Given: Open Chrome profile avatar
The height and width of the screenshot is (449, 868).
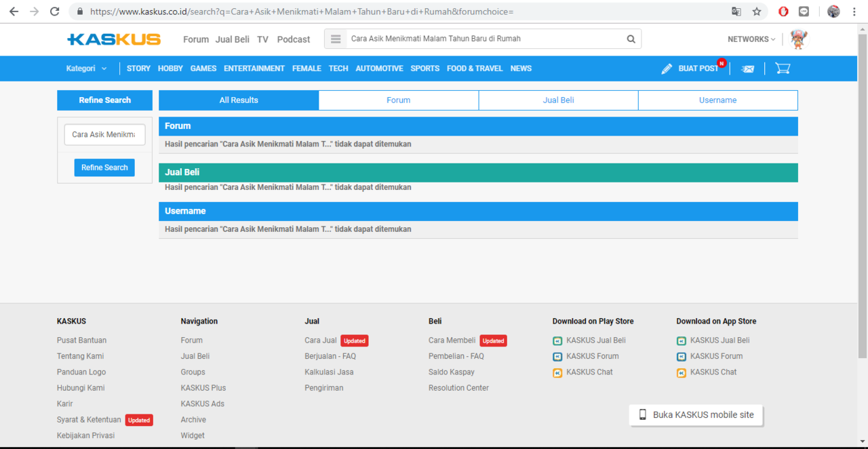Looking at the screenshot, I should (x=834, y=12).
